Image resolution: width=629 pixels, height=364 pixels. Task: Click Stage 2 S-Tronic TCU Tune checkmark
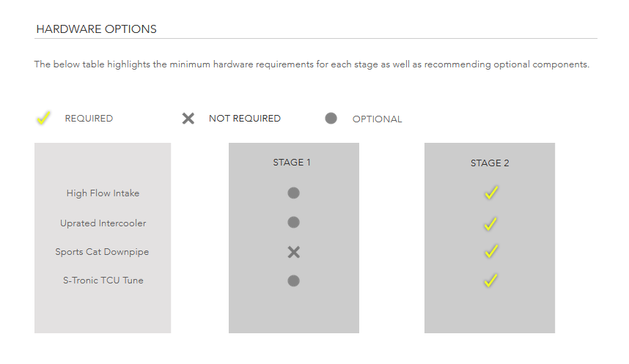click(x=490, y=281)
